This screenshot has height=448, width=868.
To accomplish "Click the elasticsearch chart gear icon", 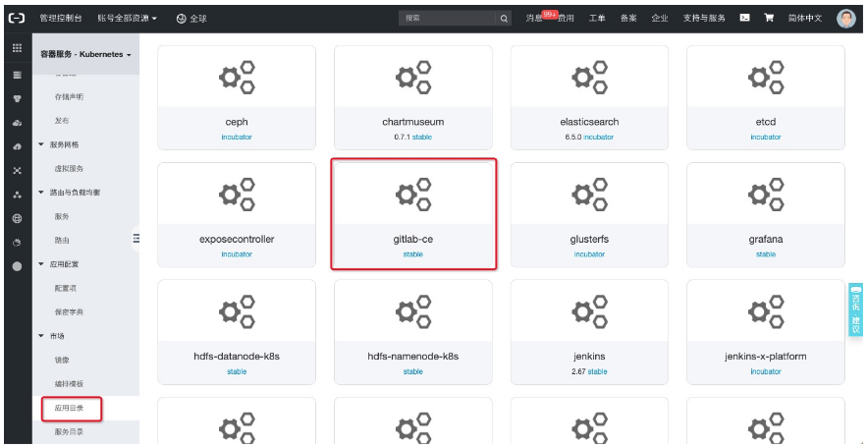I will (589, 77).
